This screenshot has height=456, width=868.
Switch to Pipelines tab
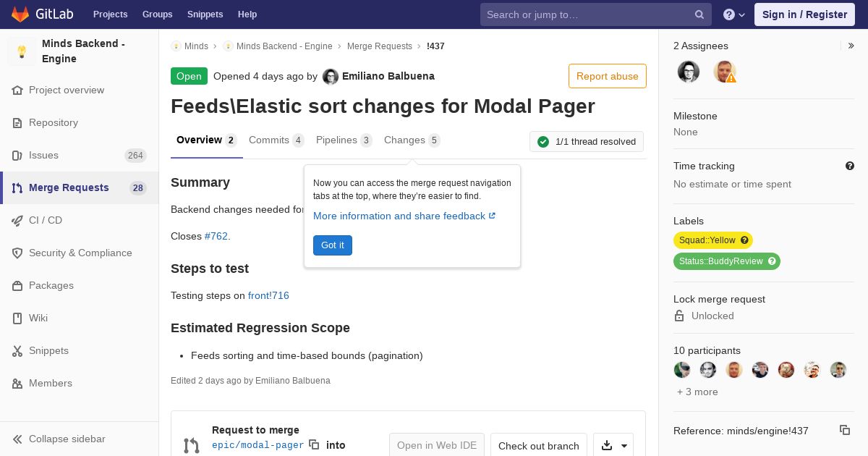344,140
